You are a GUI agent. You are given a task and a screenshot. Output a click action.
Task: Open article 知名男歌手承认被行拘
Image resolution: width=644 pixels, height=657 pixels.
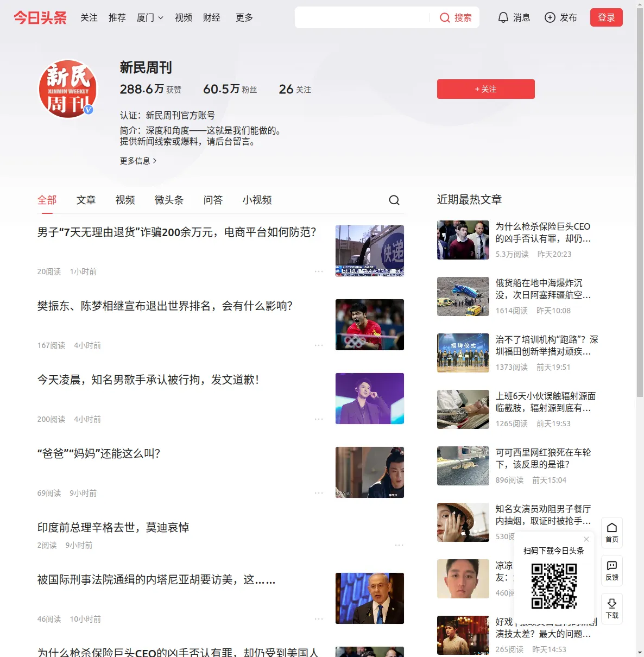(148, 380)
